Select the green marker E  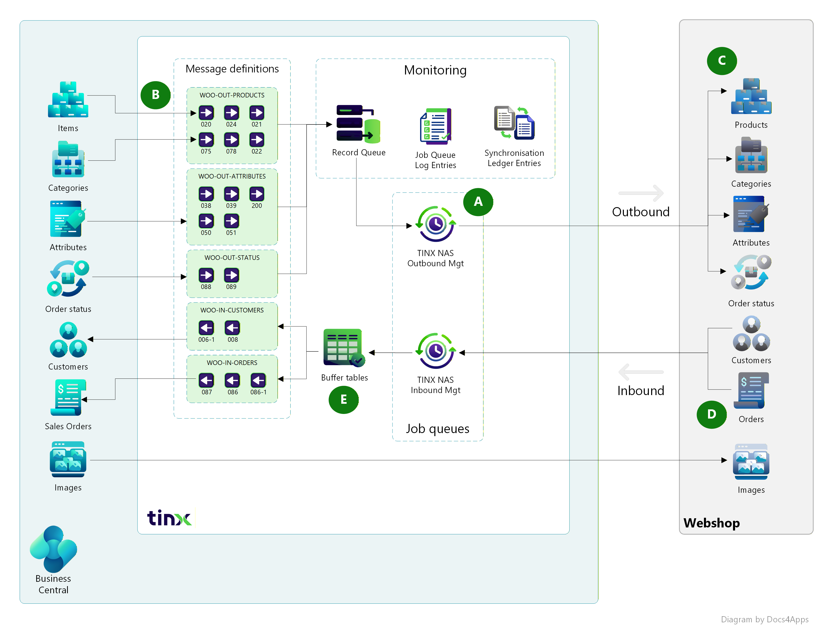[x=344, y=400]
